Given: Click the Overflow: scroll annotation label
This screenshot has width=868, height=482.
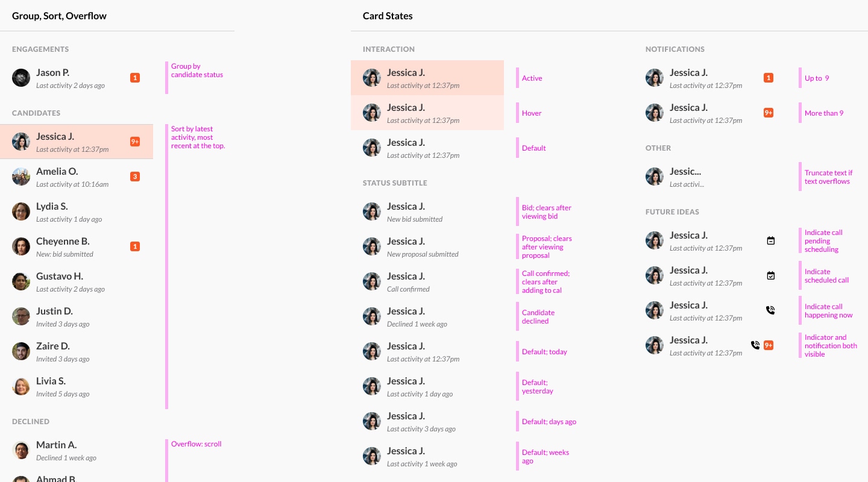Looking at the screenshot, I should pos(196,443).
